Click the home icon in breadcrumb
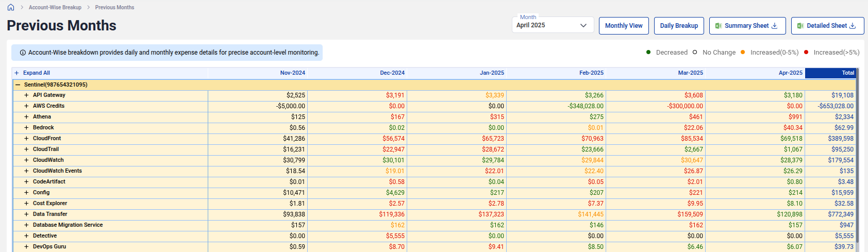Image resolution: width=868 pixels, height=252 pixels. pos(11,7)
